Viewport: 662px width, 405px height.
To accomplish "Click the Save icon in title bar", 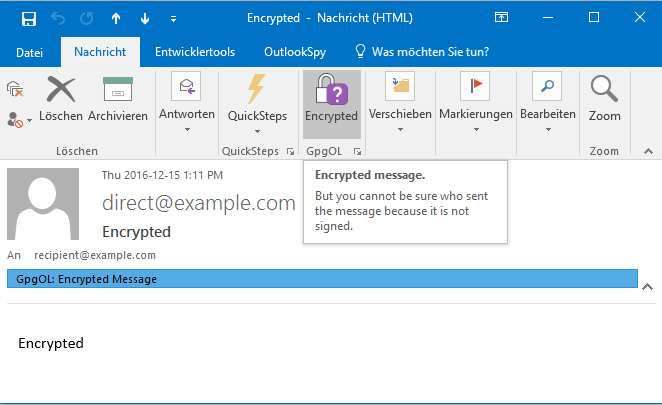I will [29, 18].
